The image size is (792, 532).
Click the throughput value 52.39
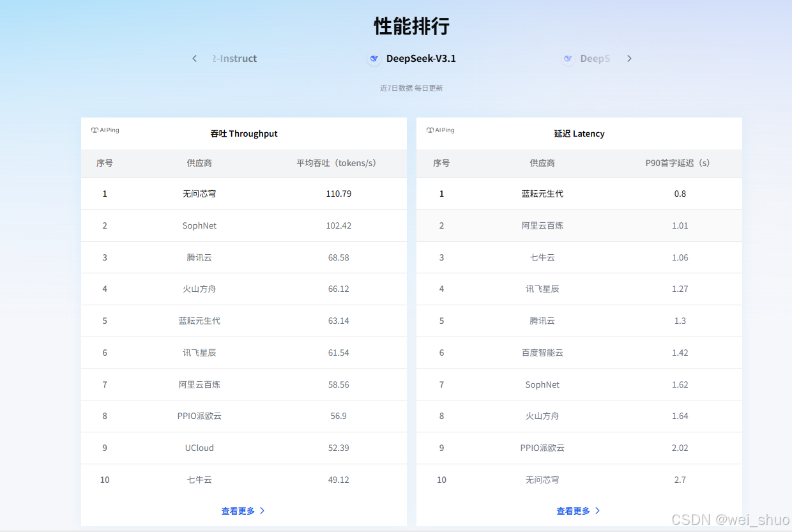[x=339, y=448]
